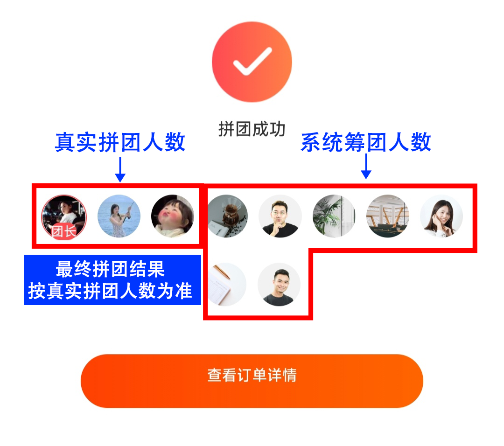Open the smiling long-haired woman avatar
504x446 pixels.
pyautogui.click(x=441, y=216)
